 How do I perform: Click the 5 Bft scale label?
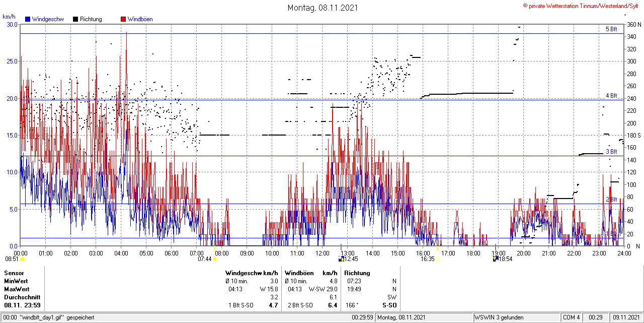pyautogui.click(x=611, y=29)
